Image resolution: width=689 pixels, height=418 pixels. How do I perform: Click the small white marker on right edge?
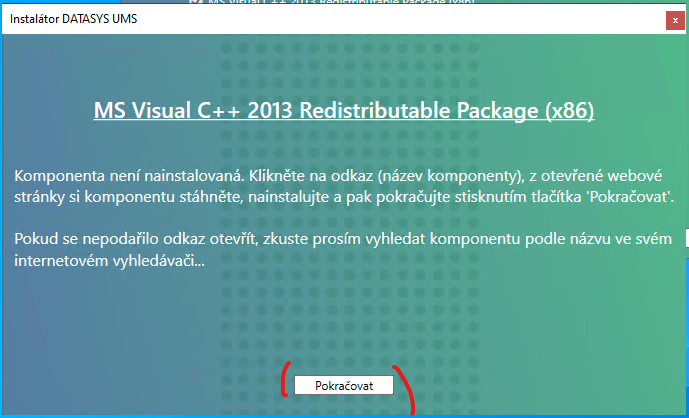click(686, 238)
